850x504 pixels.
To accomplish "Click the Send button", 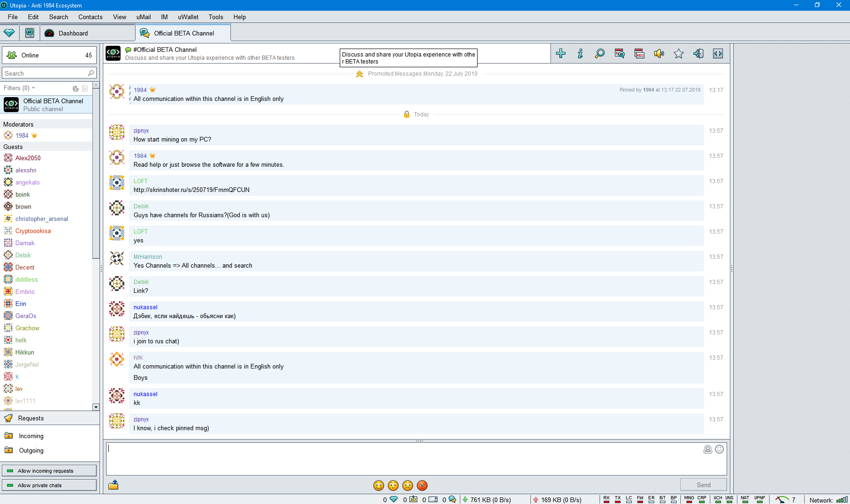I will coord(703,485).
